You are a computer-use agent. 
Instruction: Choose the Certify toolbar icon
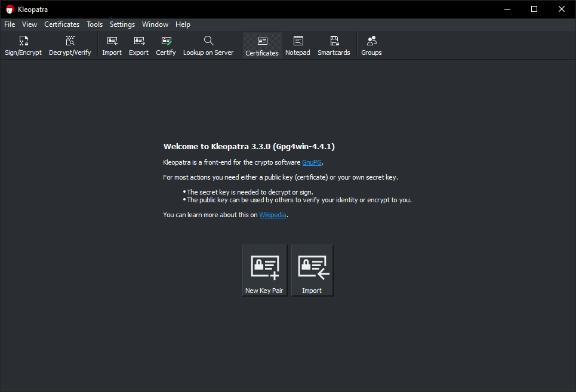(166, 45)
